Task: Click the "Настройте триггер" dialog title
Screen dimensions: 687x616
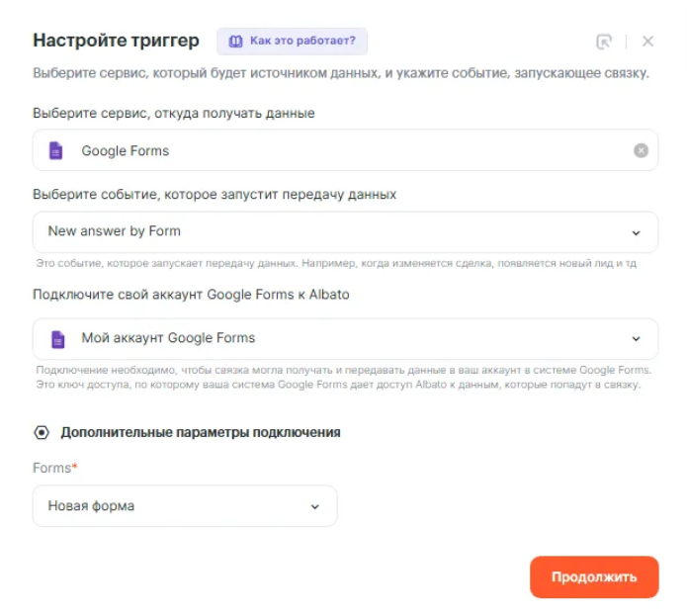Action: tap(116, 41)
